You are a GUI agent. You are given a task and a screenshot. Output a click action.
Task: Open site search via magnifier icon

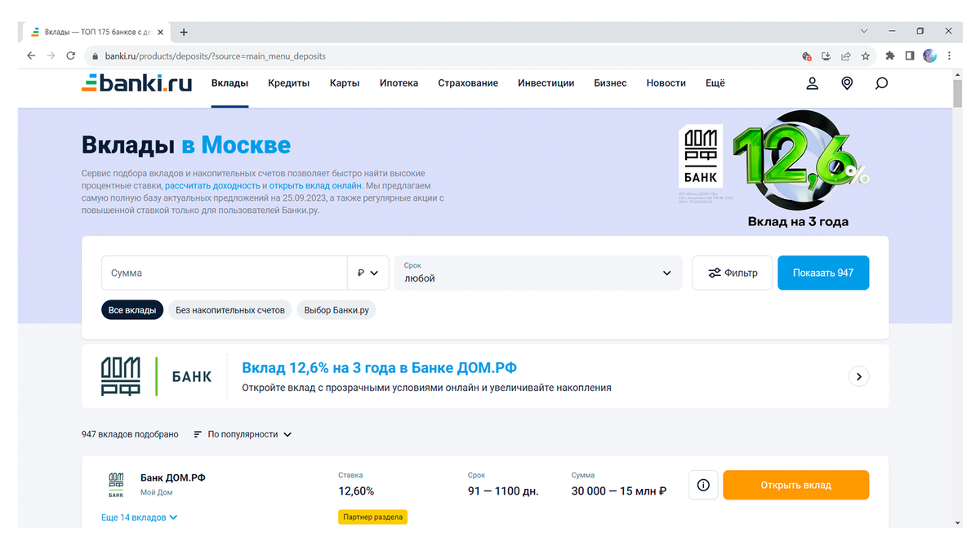(x=881, y=83)
